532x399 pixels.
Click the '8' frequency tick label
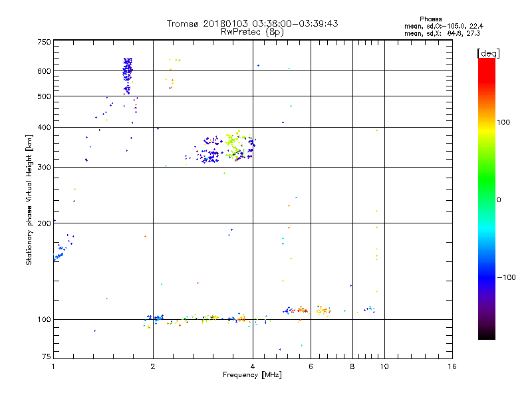tap(352, 366)
